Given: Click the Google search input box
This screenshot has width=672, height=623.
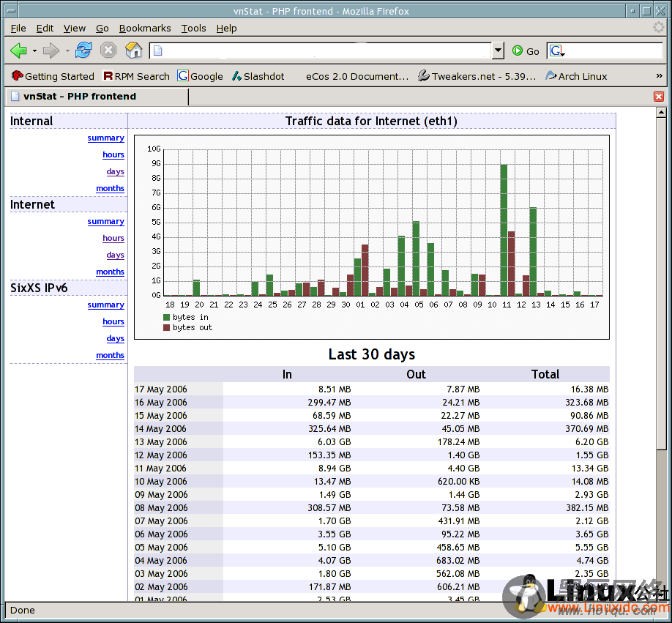Looking at the screenshot, I should (x=613, y=51).
